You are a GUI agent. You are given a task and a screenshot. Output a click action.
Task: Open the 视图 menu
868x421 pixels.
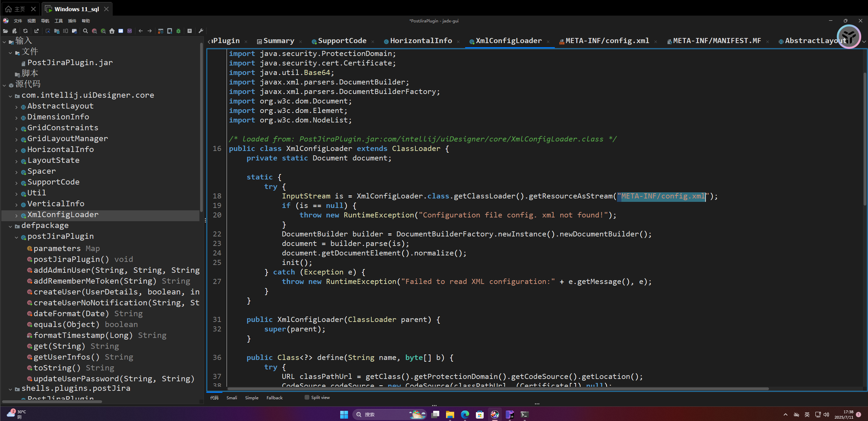coord(31,21)
